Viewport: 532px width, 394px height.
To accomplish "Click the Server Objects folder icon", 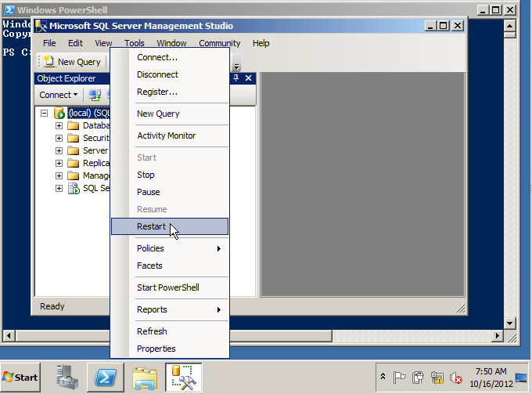I will coord(73,151).
